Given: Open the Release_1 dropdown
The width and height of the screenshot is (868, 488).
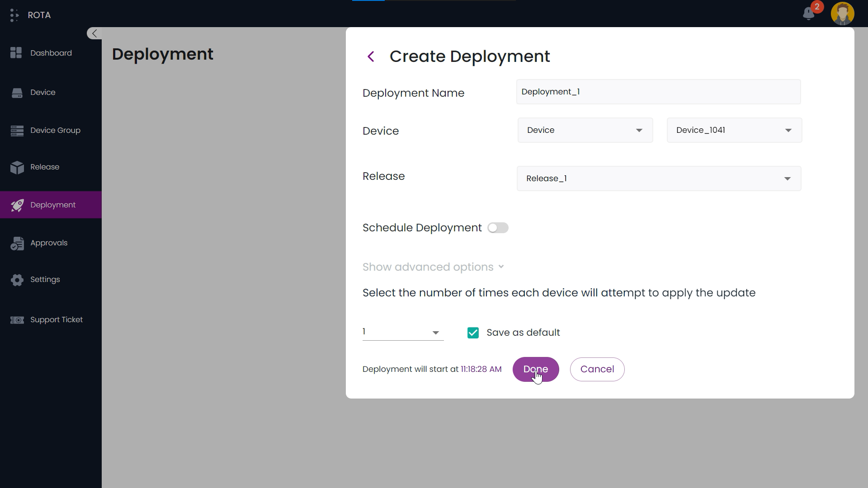Looking at the screenshot, I should [659, 178].
